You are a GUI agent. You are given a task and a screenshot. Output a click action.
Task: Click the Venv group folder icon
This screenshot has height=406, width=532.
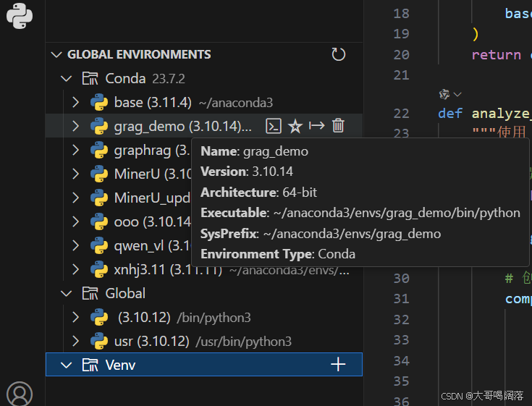(90, 365)
